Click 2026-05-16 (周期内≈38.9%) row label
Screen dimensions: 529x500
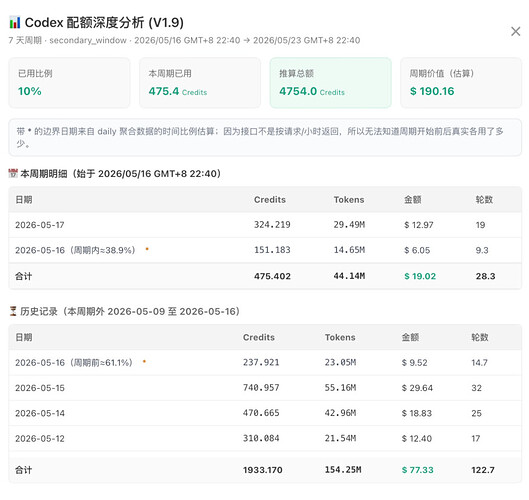pos(75,250)
